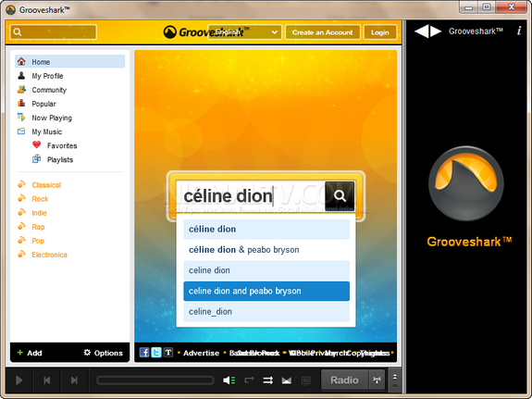The image size is (532, 399).
Task: Open the Indie radio station
Action: pos(39,213)
